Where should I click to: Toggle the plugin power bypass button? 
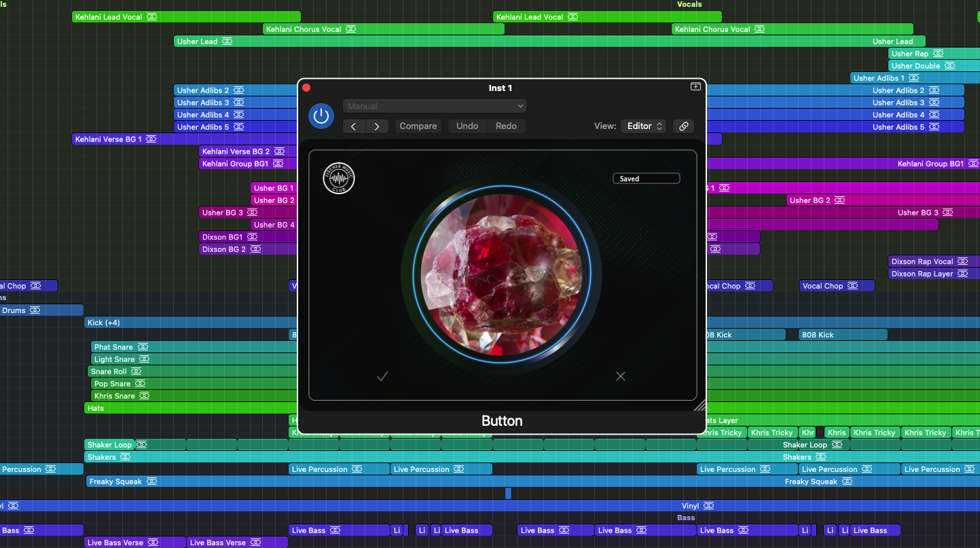click(321, 116)
